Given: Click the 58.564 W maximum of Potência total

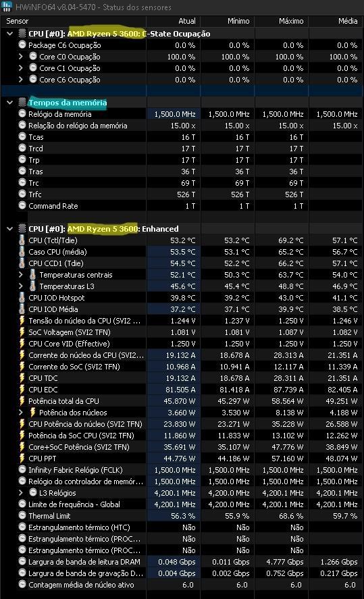Looking at the screenshot, I should 288,400.
